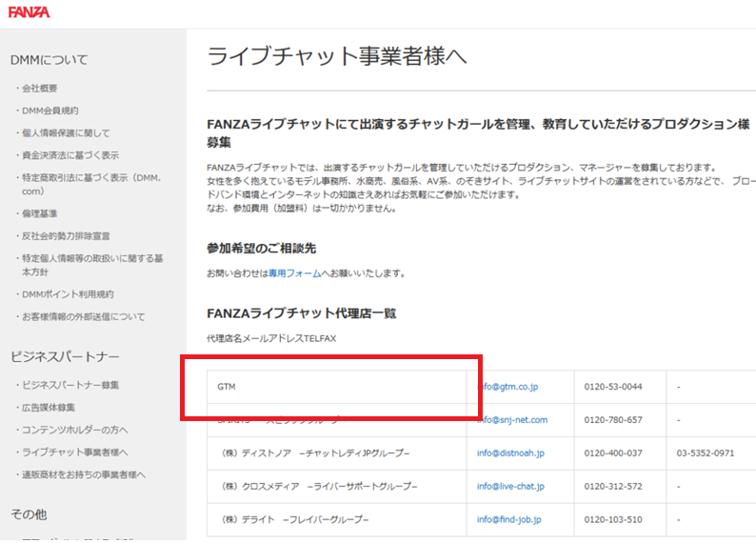Open 会社概要 in the sidebar
The height and width of the screenshot is (543, 756).
pyautogui.click(x=41, y=88)
